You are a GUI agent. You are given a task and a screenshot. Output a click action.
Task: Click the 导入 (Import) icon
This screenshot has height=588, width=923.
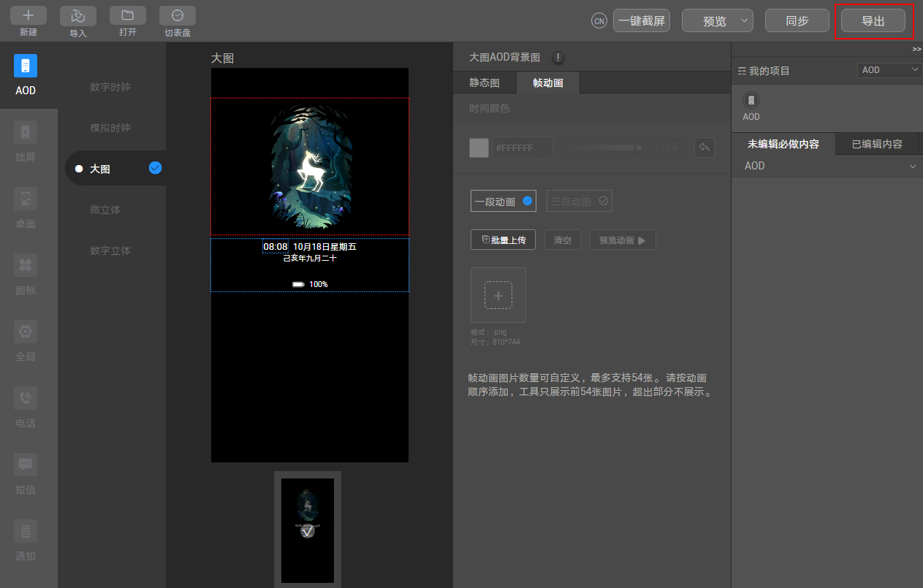click(x=78, y=15)
